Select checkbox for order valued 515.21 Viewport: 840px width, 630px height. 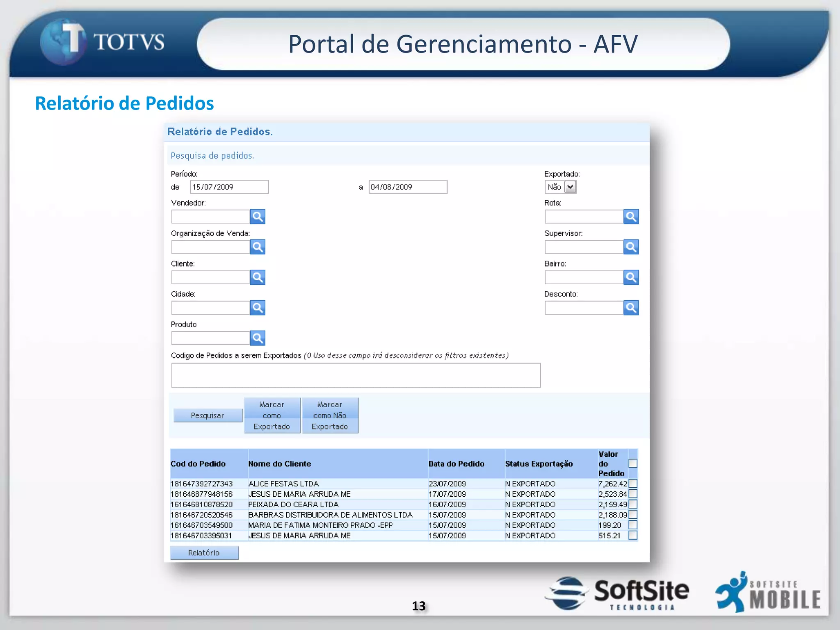coord(633,535)
